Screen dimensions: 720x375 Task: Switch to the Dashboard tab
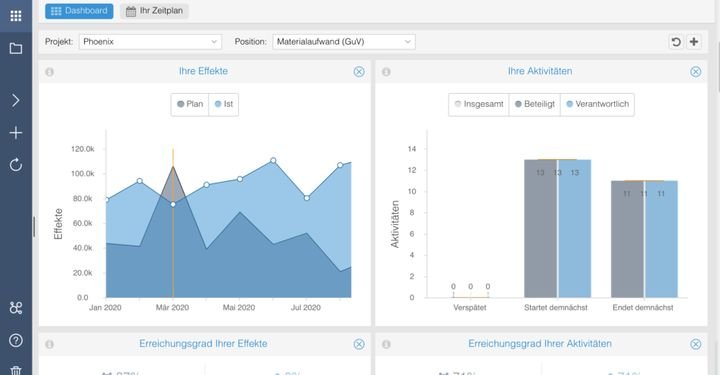click(x=79, y=11)
